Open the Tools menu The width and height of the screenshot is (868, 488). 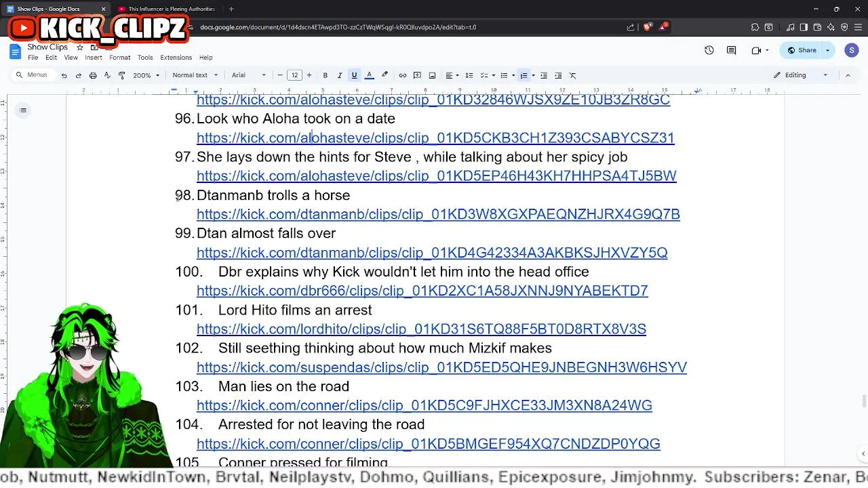[145, 58]
